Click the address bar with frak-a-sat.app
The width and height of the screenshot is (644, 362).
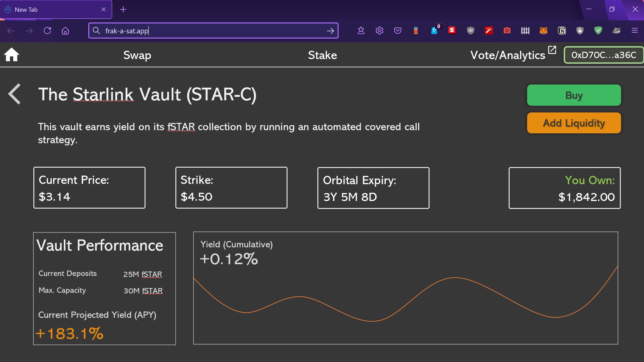click(x=213, y=30)
